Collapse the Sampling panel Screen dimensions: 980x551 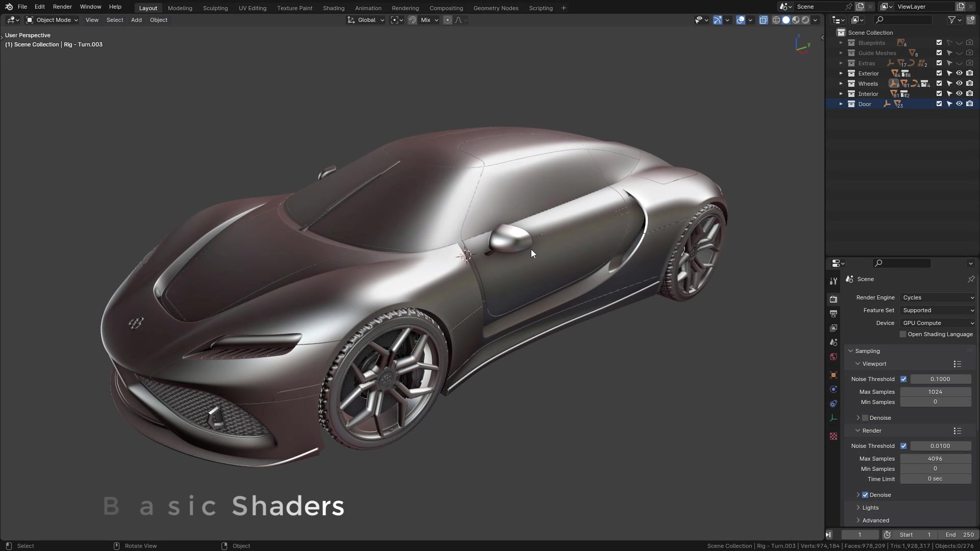(x=851, y=351)
